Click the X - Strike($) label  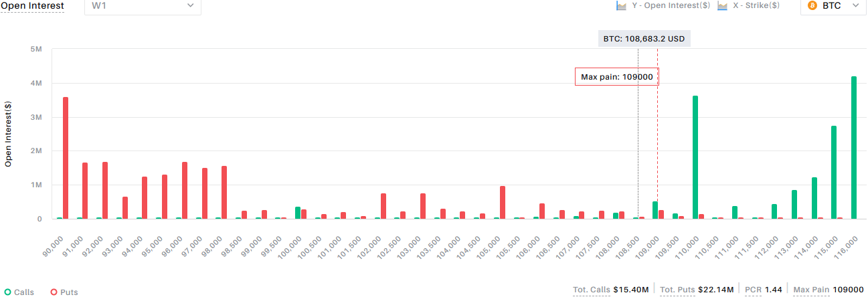tap(757, 5)
